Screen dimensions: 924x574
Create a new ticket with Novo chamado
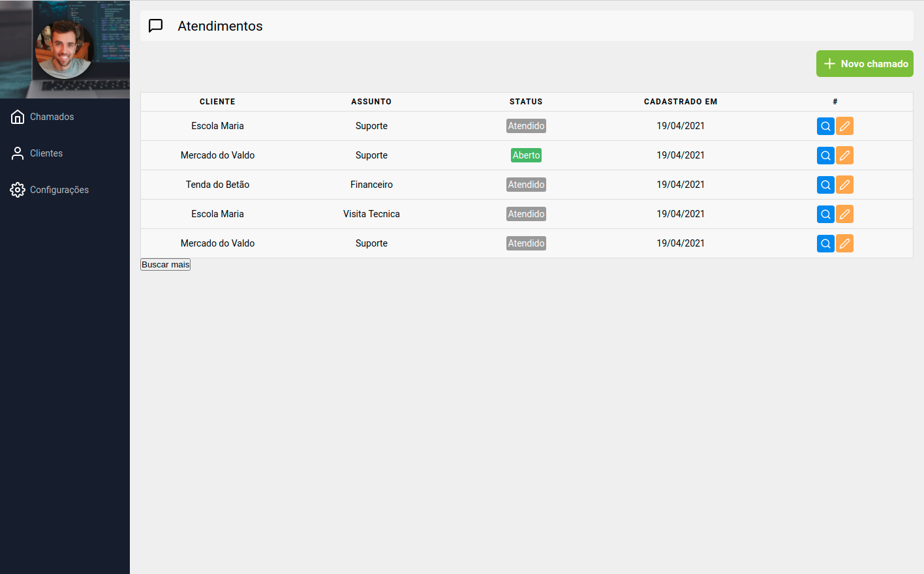865,64
